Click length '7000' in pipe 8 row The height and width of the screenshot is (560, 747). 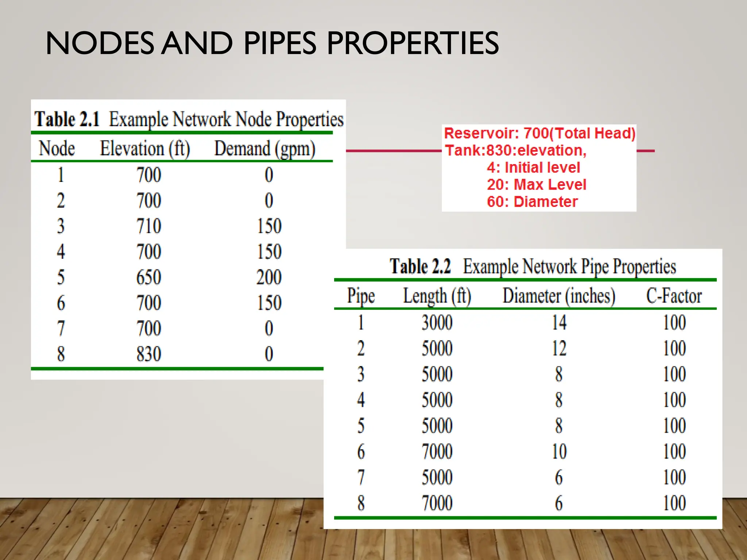tap(437, 503)
